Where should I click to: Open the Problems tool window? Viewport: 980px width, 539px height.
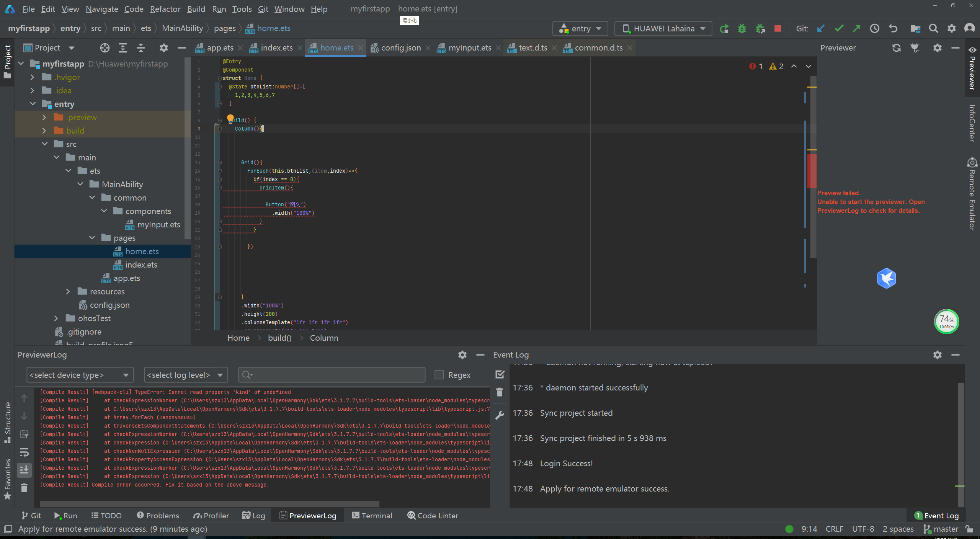[x=158, y=516]
